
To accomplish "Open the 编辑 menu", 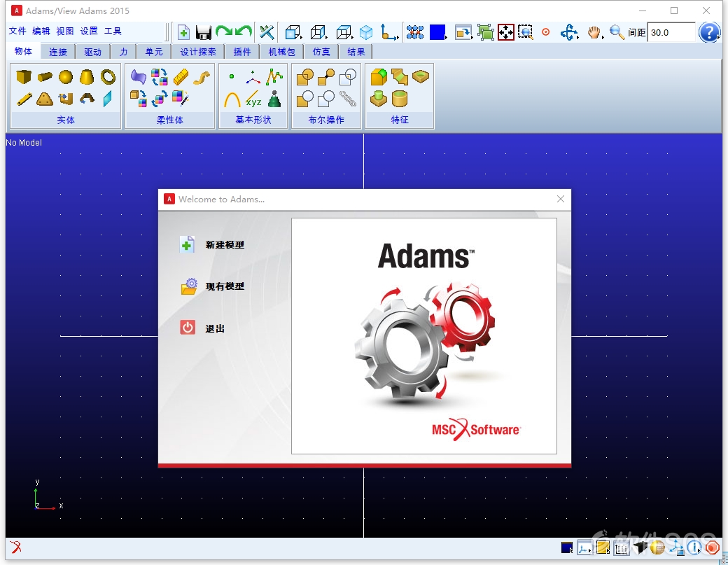I will [x=41, y=31].
